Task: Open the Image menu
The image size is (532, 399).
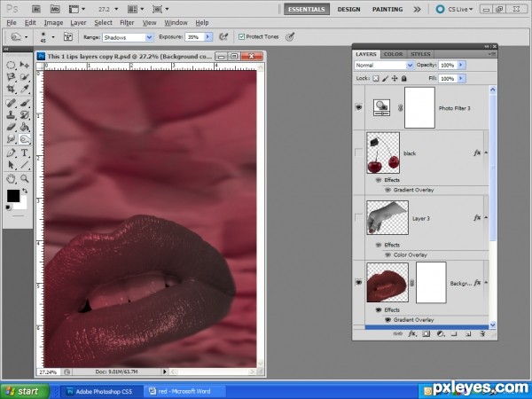Action: click(x=53, y=23)
